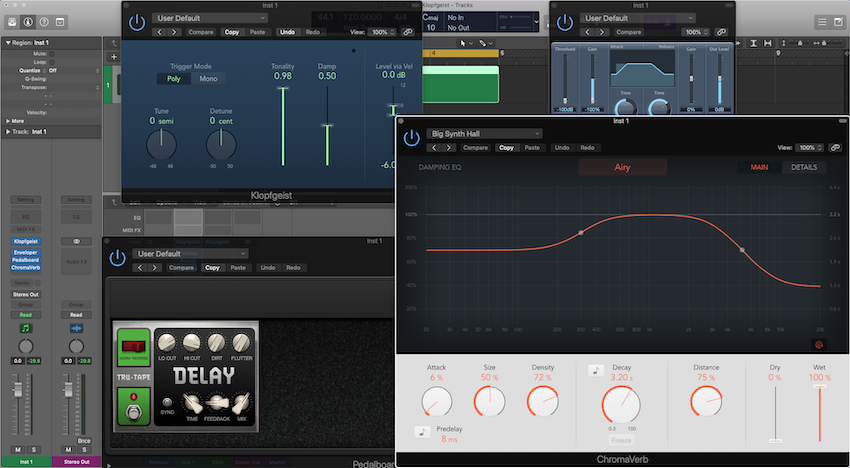Enable the Mute checkbox in Region inspector
The image size is (850, 468).
coord(52,54)
